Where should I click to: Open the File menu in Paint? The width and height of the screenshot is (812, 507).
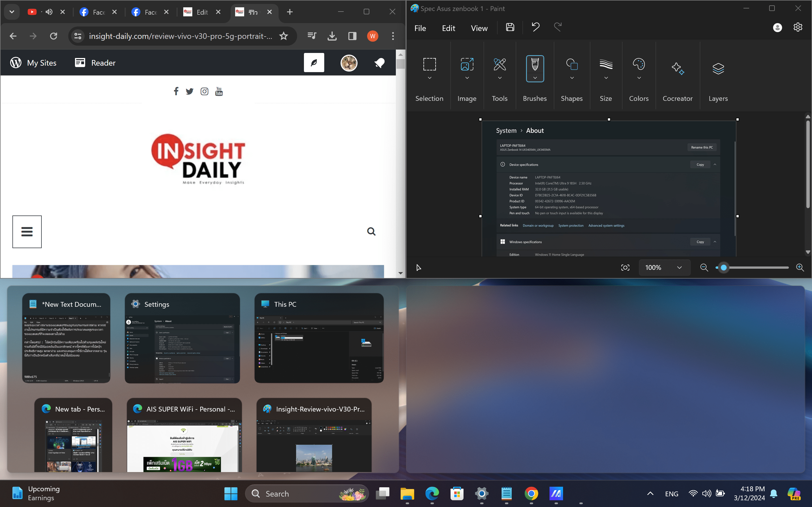(x=420, y=28)
